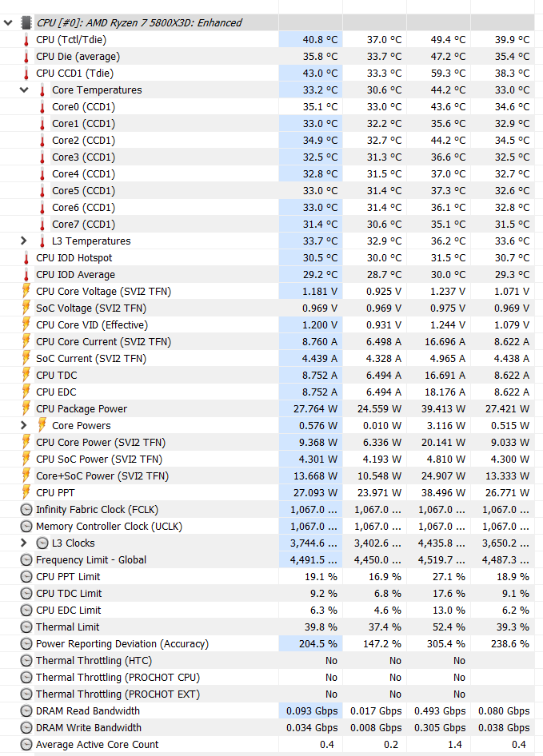The image size is (543, 756).
Task: Click lightning icon beside Core Powers
Action: pyautogui.click(x=42, y=425)
